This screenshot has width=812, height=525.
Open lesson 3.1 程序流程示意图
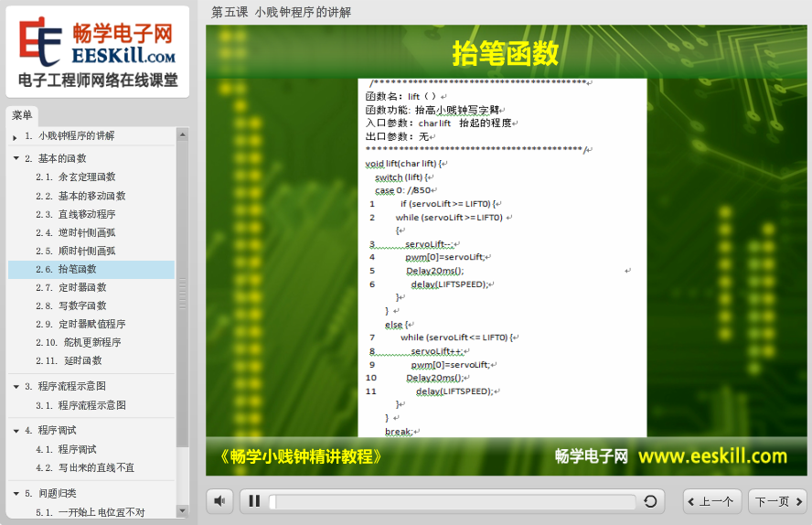point(80,405)
